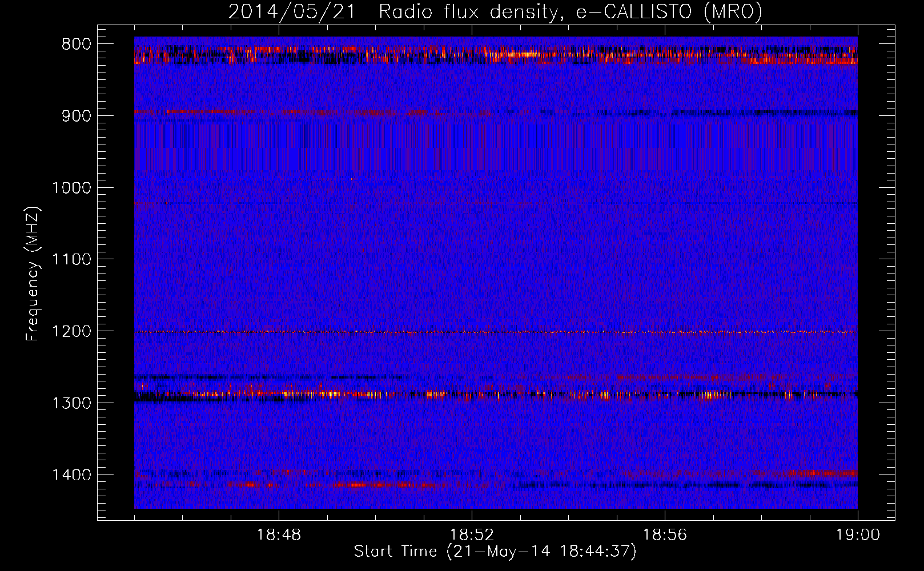The width and height of the screenshot is (924, 571).
Task: Click the 'Start Time (21-May-14 18:44:37)' label
Action: [x=495, y=552]
